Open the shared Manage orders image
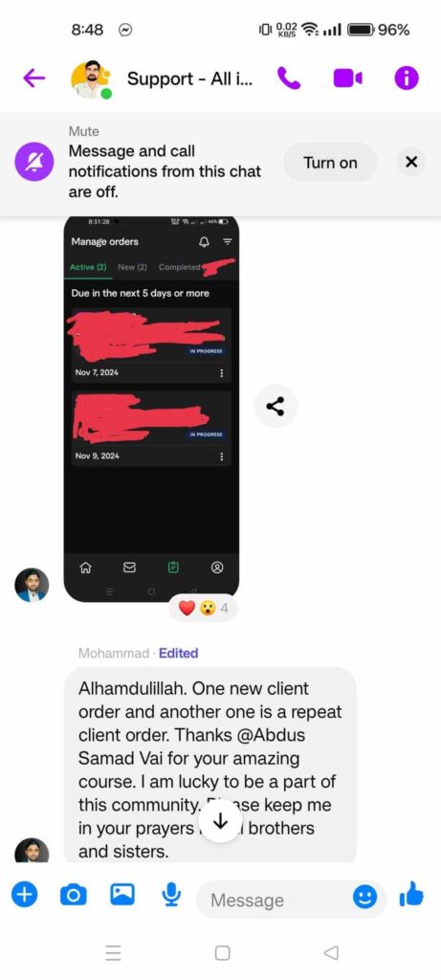This screenshot has width=441, height=980. click(x=151, y=409)
